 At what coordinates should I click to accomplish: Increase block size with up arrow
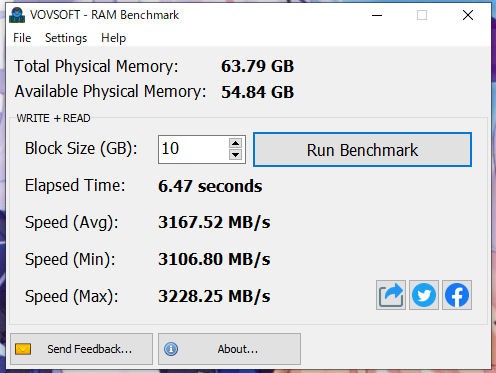[x=236, y=143]
